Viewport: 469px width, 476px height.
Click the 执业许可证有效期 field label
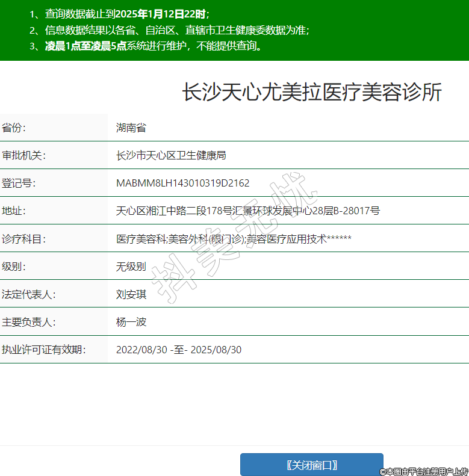(x=43, y=350)
